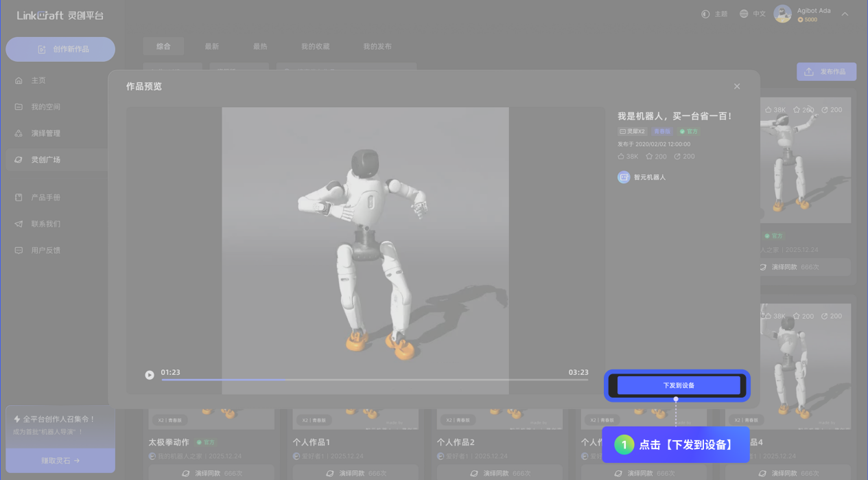This screenshot has width=868, height=480.
Task: Seek on the video progress bar
Action: (x=374, y=379)
